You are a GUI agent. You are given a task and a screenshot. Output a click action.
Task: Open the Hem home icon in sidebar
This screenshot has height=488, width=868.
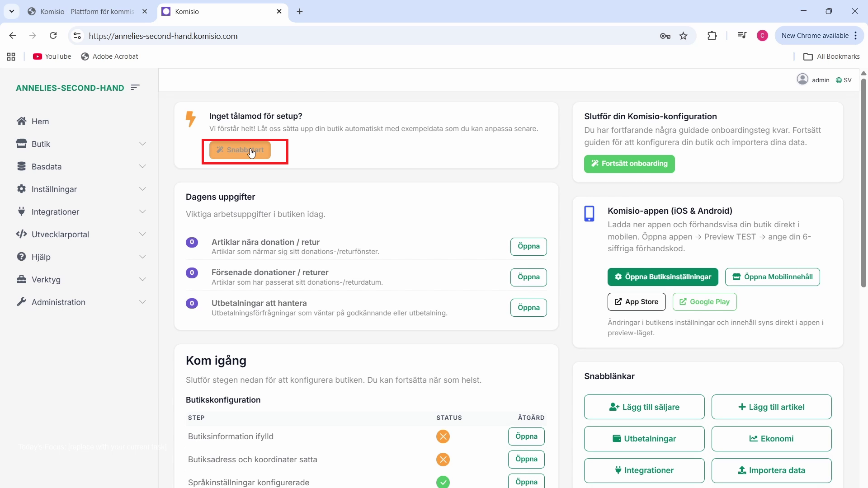21,121
